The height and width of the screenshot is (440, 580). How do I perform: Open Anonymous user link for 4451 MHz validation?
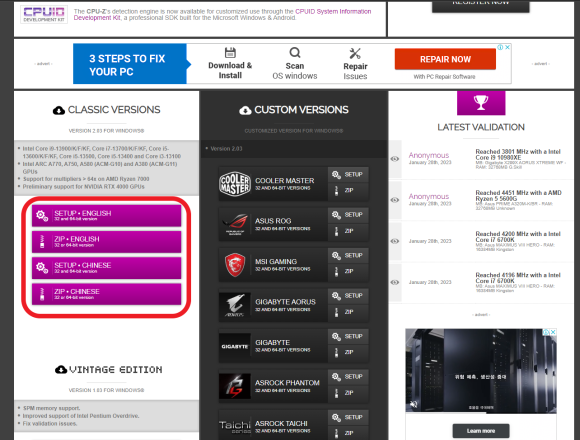pyautogui.click(x=429, y=196)
